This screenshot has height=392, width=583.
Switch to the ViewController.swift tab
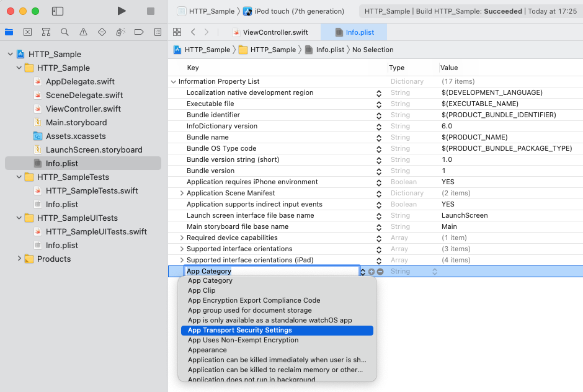click(x=270, y=32)
